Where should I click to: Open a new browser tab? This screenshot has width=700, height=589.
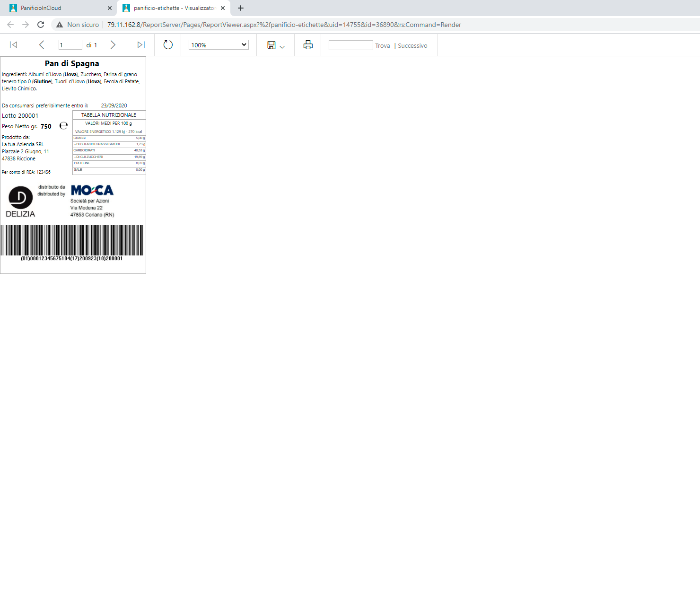pos(241,8)
